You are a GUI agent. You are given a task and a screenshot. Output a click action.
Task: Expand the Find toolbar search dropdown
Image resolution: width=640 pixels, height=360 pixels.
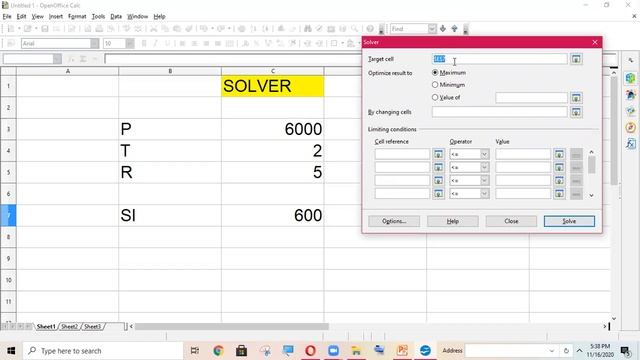tap(432, 29)
